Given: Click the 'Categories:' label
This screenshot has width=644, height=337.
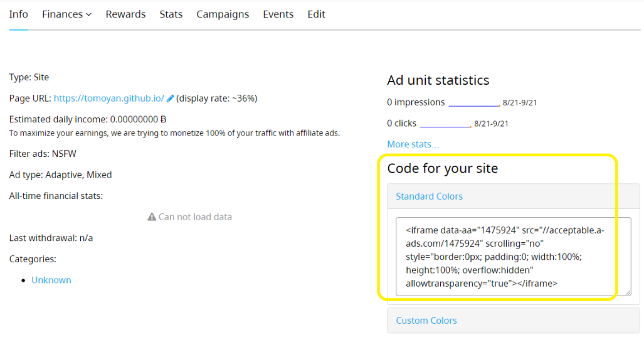Looking at the screenshot, I should [33, 259].
